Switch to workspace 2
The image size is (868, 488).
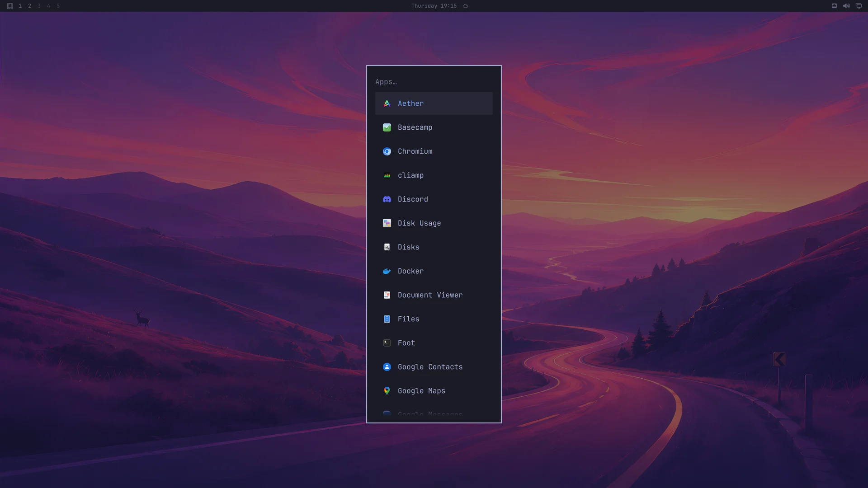(x=29, y=6)
